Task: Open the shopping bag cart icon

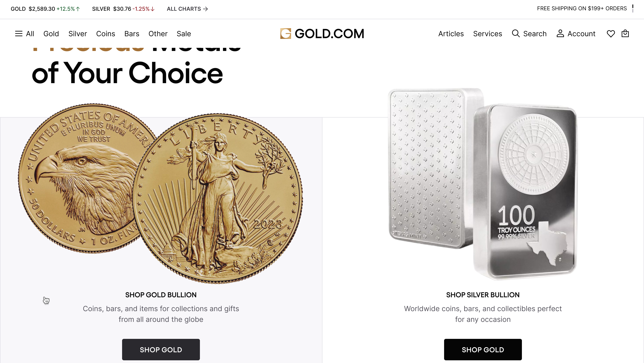Action: (x=625, y=34)
